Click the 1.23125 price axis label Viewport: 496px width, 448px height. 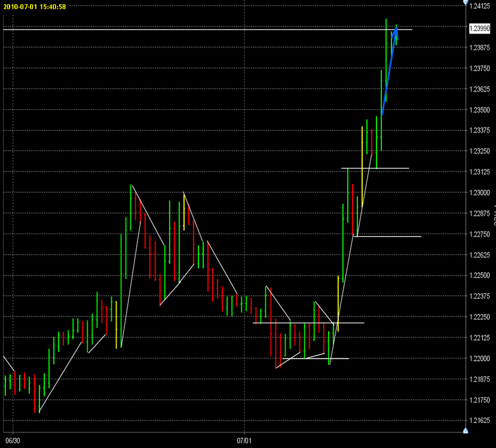(x=479, y=171)
